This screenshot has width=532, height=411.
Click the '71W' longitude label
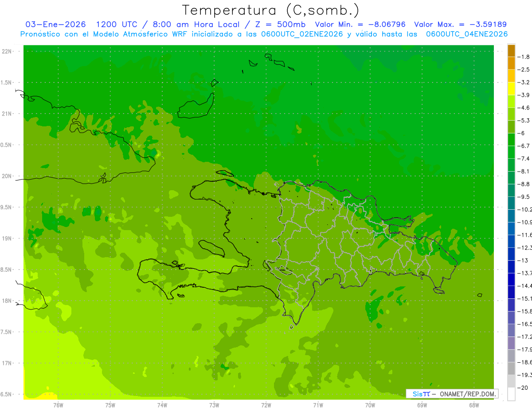(x=318, y=405)
